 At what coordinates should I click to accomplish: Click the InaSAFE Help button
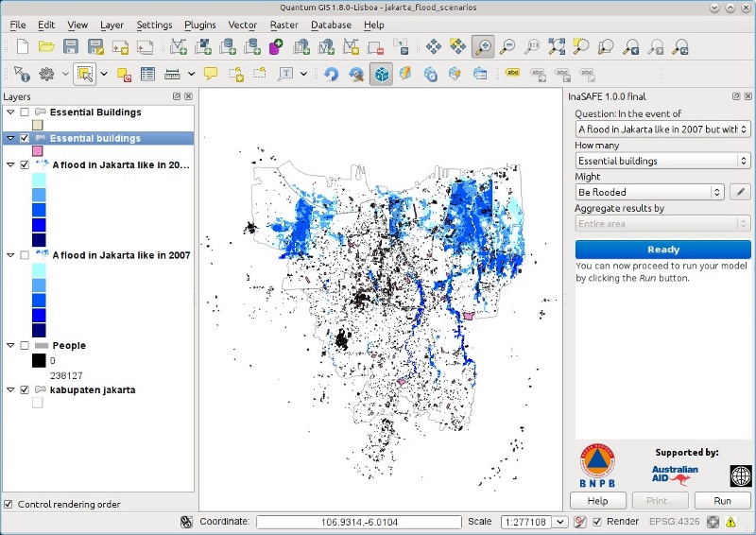coord(598,501)
